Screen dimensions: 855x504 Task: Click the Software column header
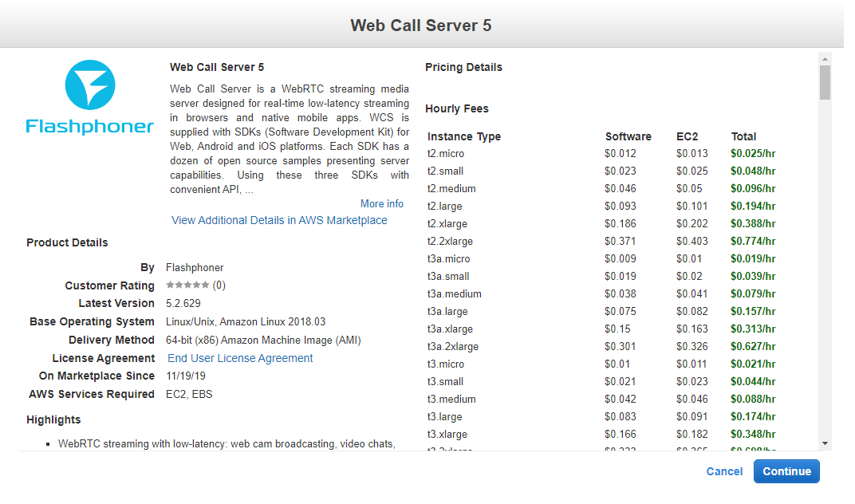click(x=628, y=136)
